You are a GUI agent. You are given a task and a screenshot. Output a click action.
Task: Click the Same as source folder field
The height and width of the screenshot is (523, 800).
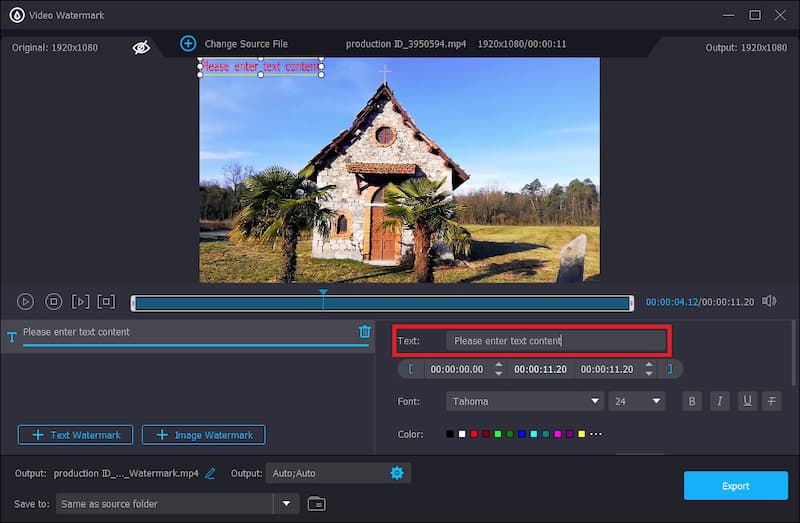click(164, 504)
